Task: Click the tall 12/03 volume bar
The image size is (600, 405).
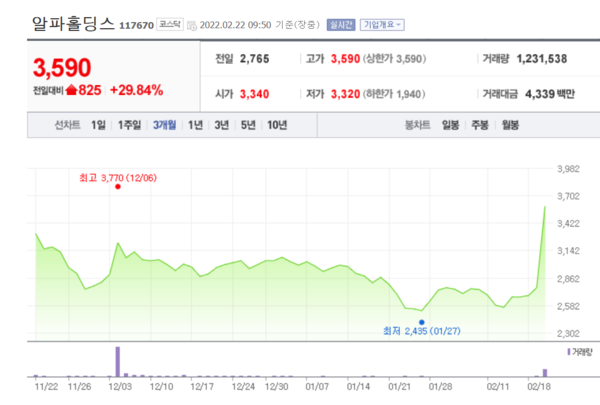Action: tap(117, 362)
